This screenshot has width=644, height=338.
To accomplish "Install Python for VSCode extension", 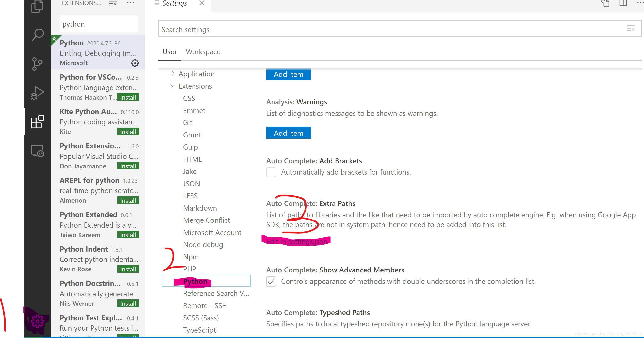I will (128, 97).
